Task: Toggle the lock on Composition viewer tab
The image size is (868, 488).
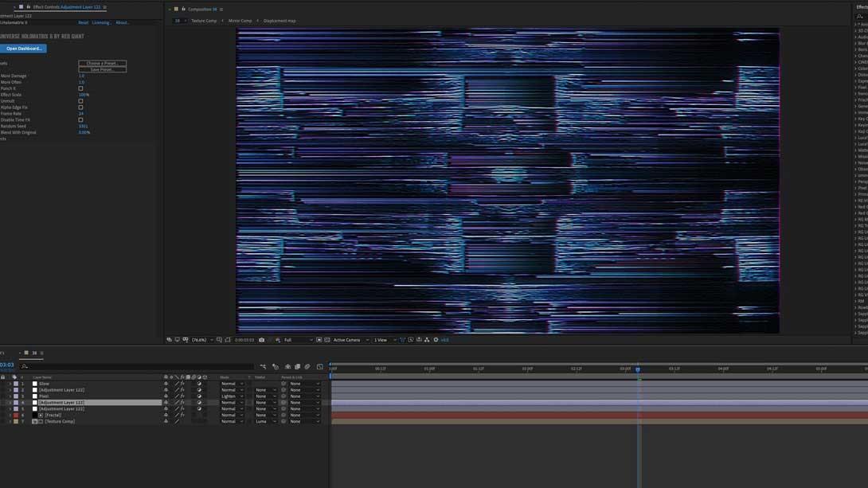Action: click(x=183, y=9)
